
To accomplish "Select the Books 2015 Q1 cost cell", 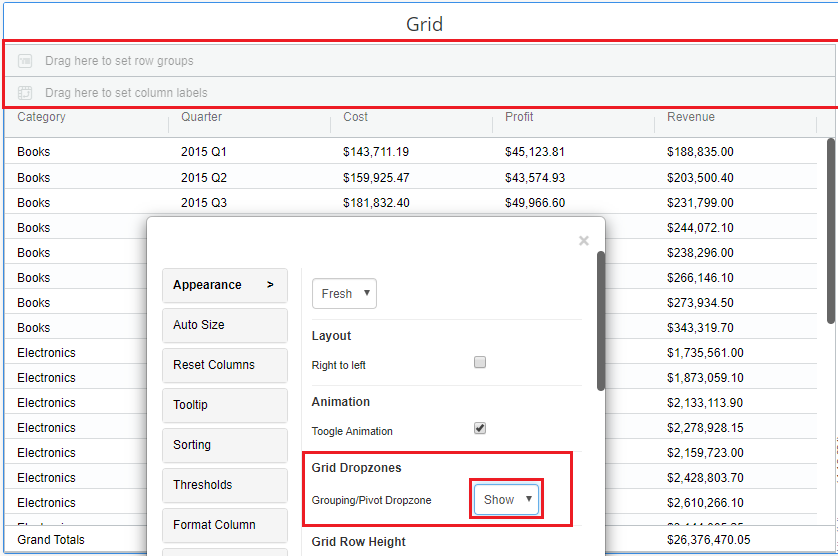I will 376,153.
